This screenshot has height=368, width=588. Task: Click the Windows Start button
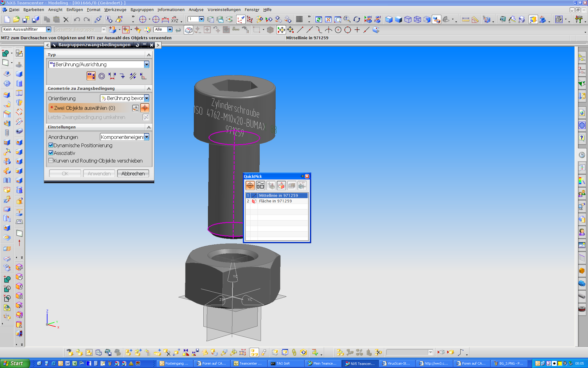(14, 363)
